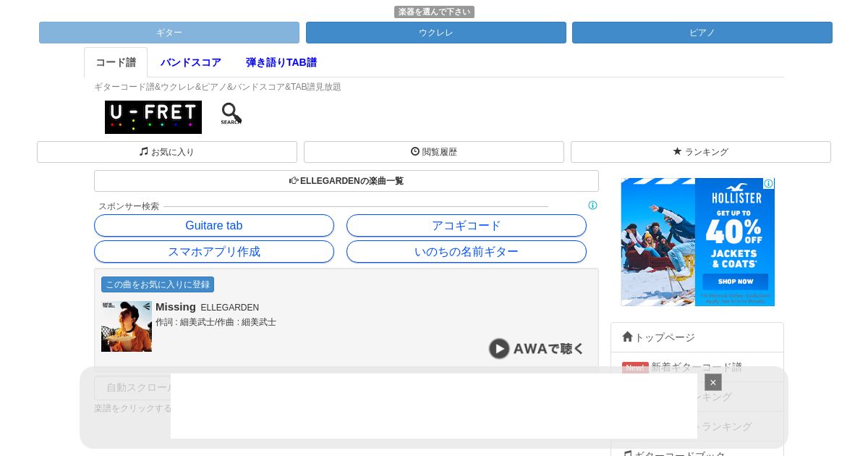Open search with the magnifier icon
The width and height of the screenshot is (868, 456).
pyautogui.click(x=231, y=114)
